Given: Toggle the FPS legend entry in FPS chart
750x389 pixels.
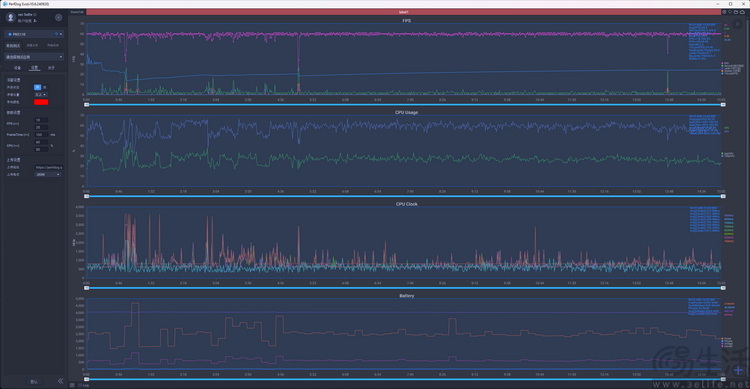Looking at the screenshot, I should click(726, 63).
